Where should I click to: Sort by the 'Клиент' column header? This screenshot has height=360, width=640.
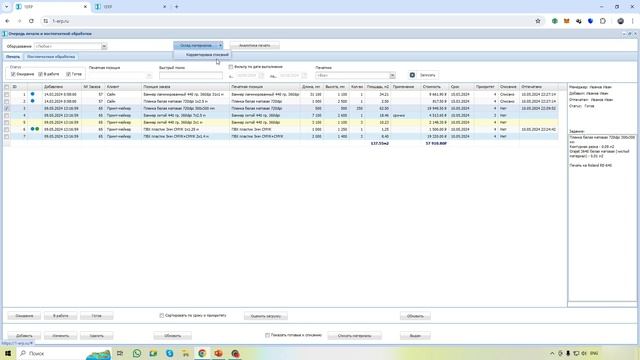click(x=123, y=87)
